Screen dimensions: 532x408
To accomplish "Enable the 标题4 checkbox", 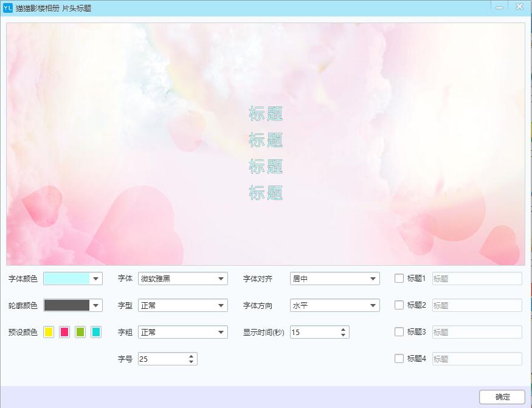I will [x=399, y=359].
